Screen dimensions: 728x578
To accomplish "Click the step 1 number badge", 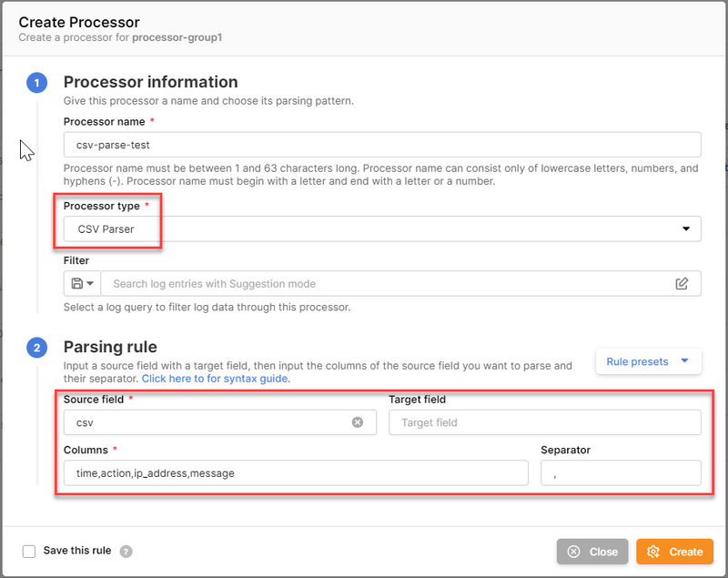I will click(x=36, y=83).
